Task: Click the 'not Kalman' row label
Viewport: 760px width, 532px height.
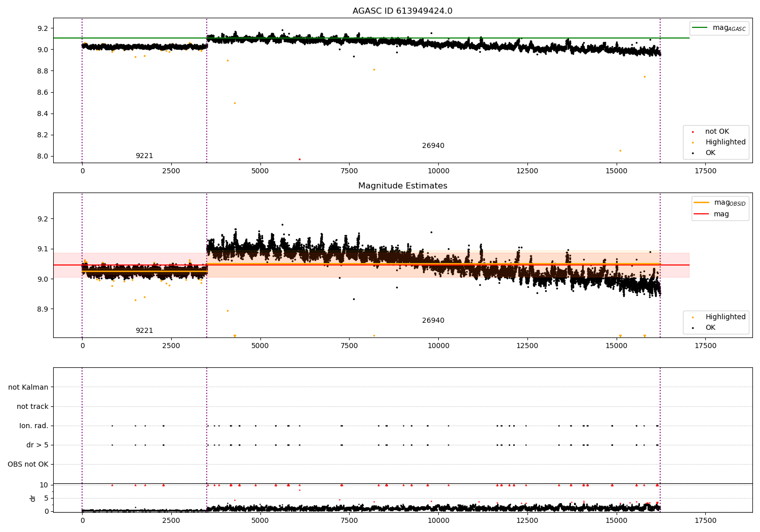Action: (x=28, y=387)
